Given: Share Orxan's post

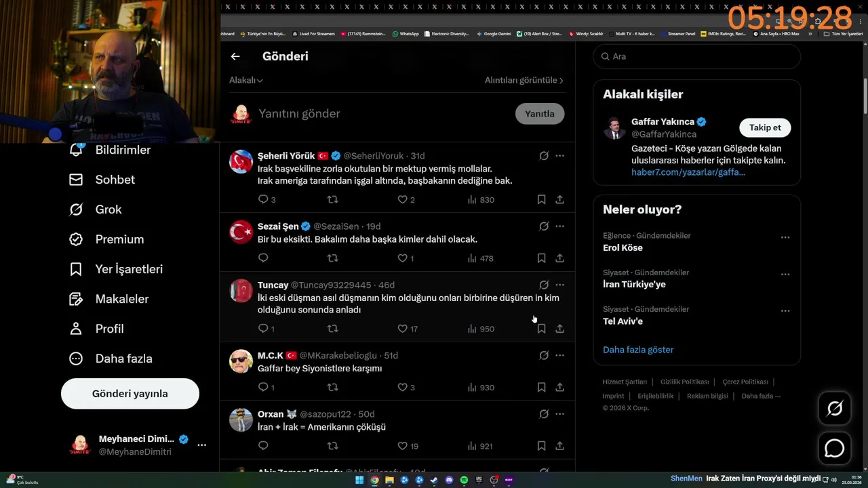Looking at the screenshot, I should point(559,446).
